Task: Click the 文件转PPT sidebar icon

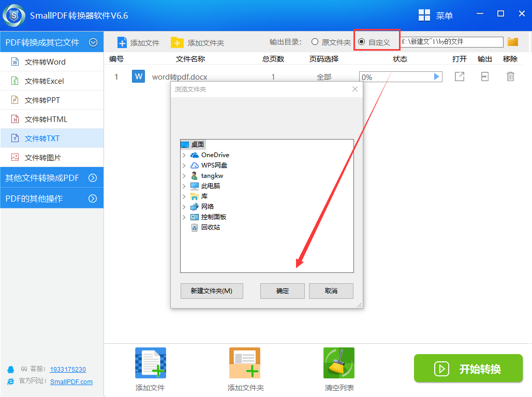Action: [x=15, y=100]
